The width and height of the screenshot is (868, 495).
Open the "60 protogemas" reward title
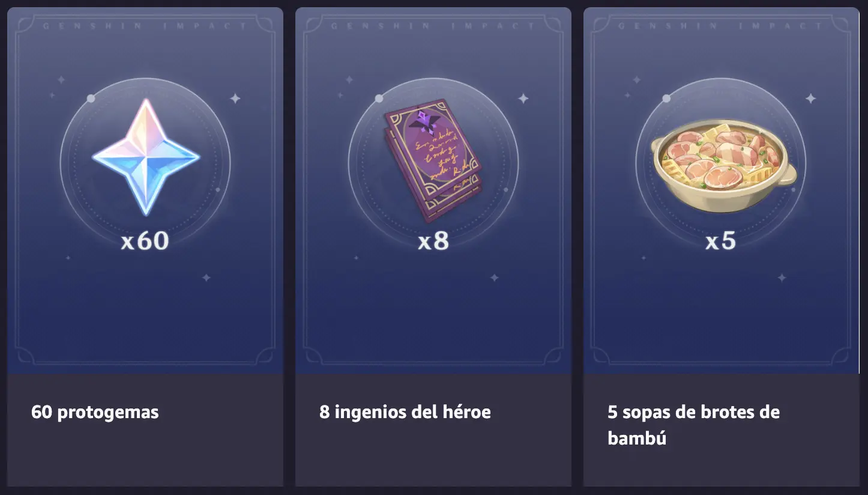95,412
